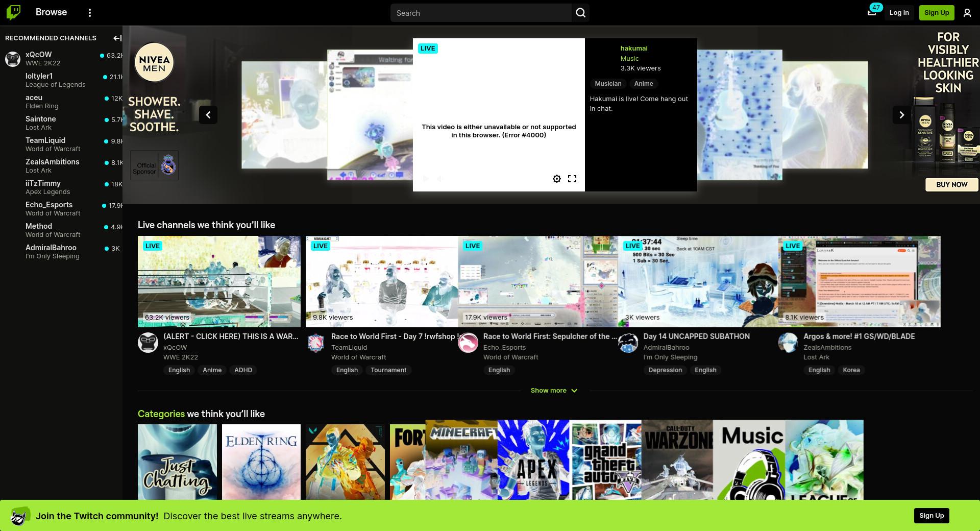Open I'm Only Sleeping link under AdmiralBahroo card

point(670,357)
